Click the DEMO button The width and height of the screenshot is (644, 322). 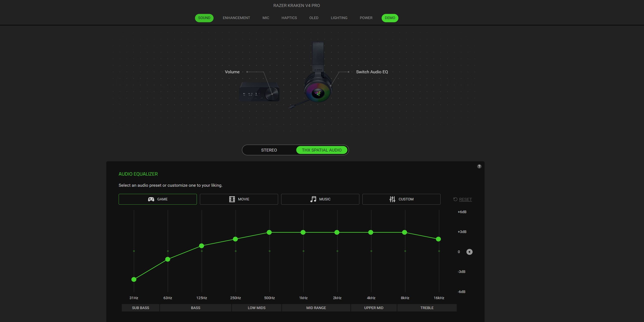click(x=390, y=18)
